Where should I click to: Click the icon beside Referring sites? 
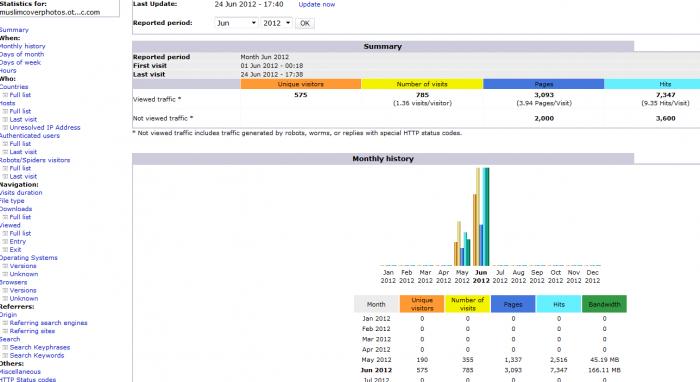click(x=5, y=331)
